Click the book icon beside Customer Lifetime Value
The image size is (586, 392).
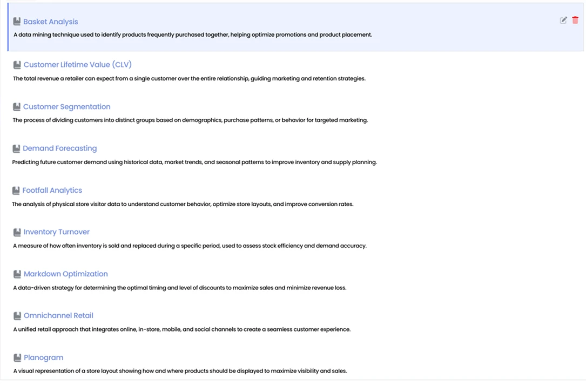pyautogui.click(x=17, y=65)
